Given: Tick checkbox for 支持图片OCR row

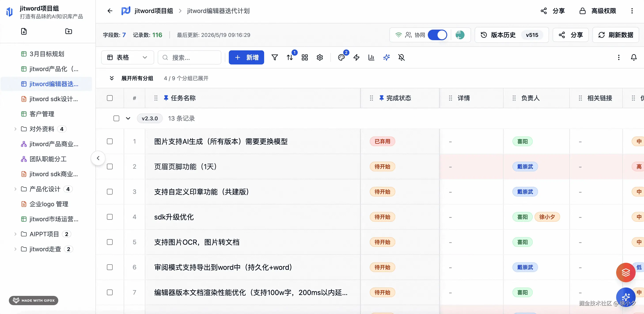Looking at the screenshot, I should [x=110, y=242].
